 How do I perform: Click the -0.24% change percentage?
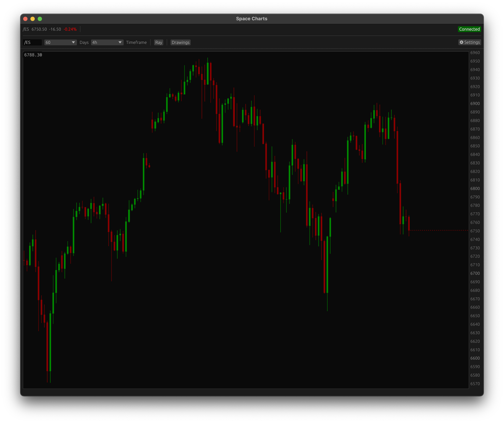click(x=70, y=29)
